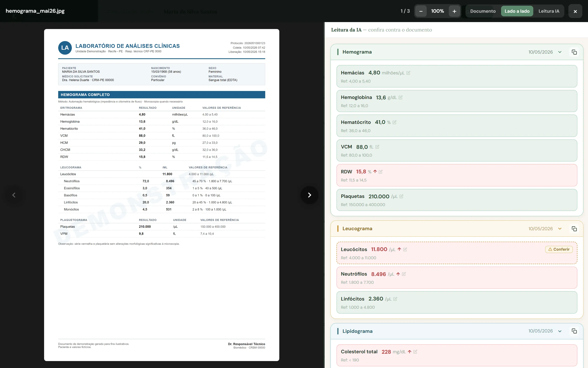Go to the next document page

[x=309, y=195]
